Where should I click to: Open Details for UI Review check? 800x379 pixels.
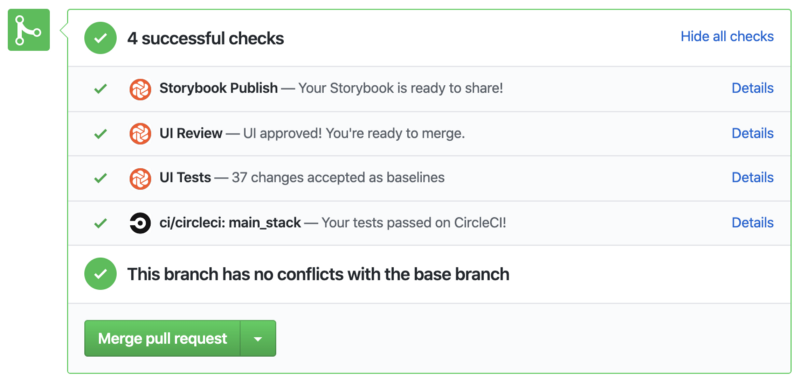tap(753, 133)
